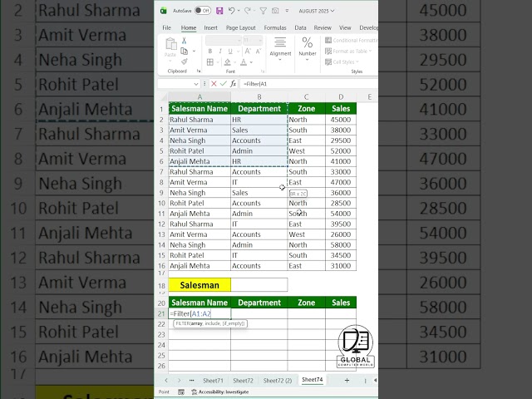Screen dimensions: 532x399
Task: Open Conditional Formatting menu
Action: tap(351, 41)
